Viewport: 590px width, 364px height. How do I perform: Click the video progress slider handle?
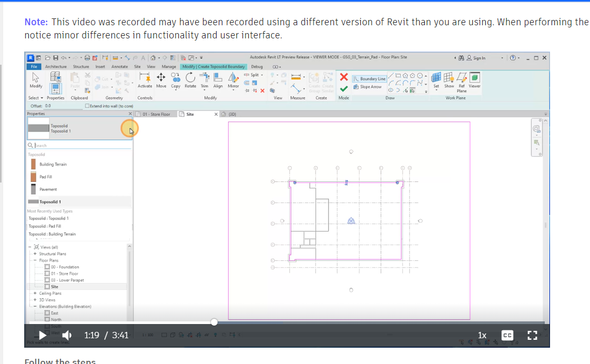(214, 322)
